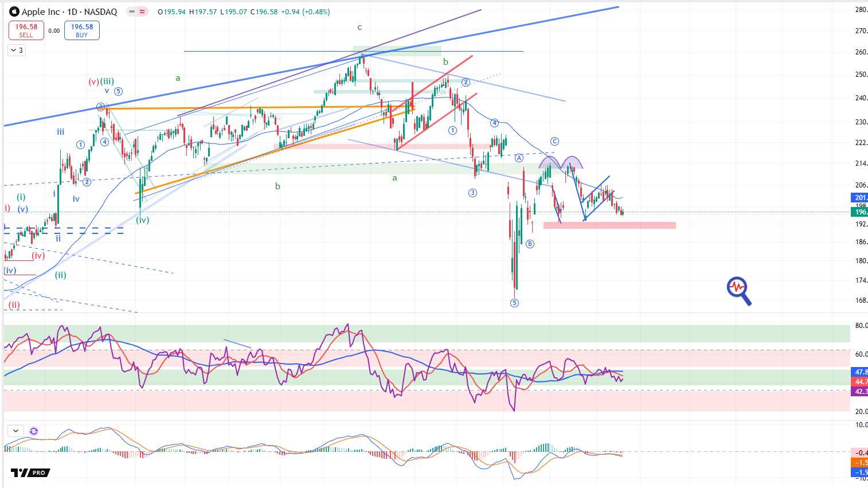Click the blue 196.58 BUY button
This screenshot has height=488, width=868.
(82, 30)
